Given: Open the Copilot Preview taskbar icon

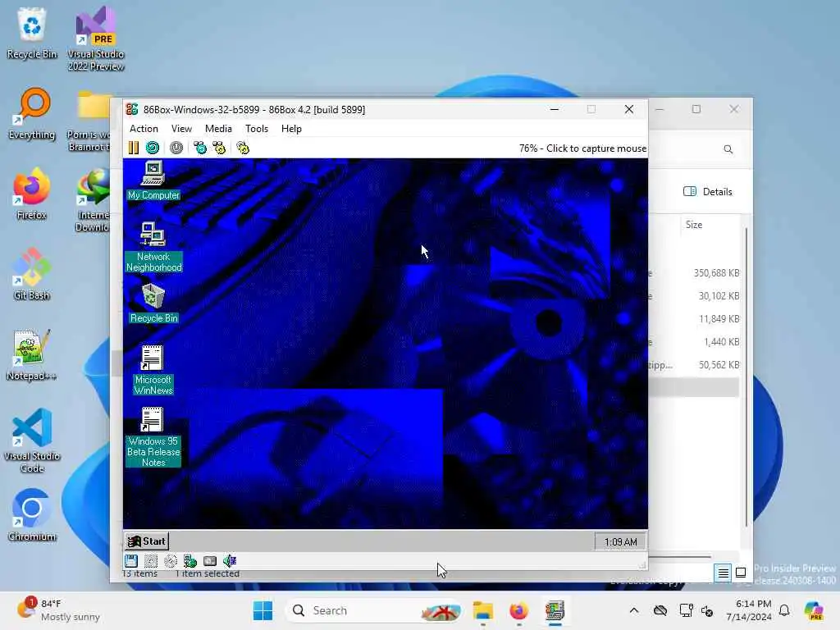Looking at the screenshot, I should point(814,610).
